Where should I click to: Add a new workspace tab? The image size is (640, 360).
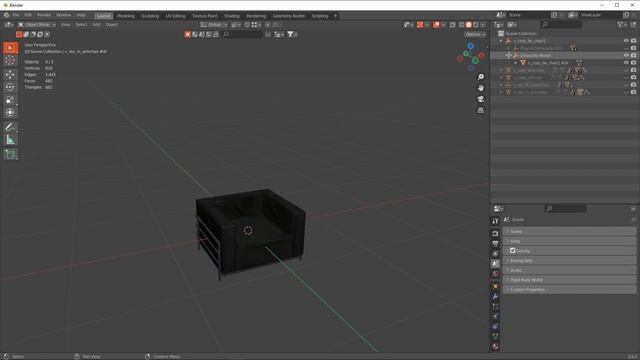336,16
